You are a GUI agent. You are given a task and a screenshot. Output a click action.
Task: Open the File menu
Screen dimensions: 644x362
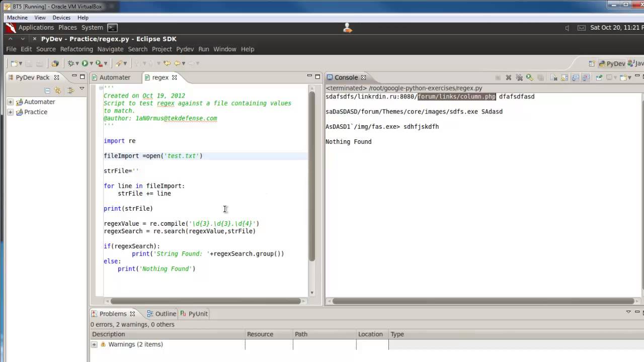click(x=11, y=49)
